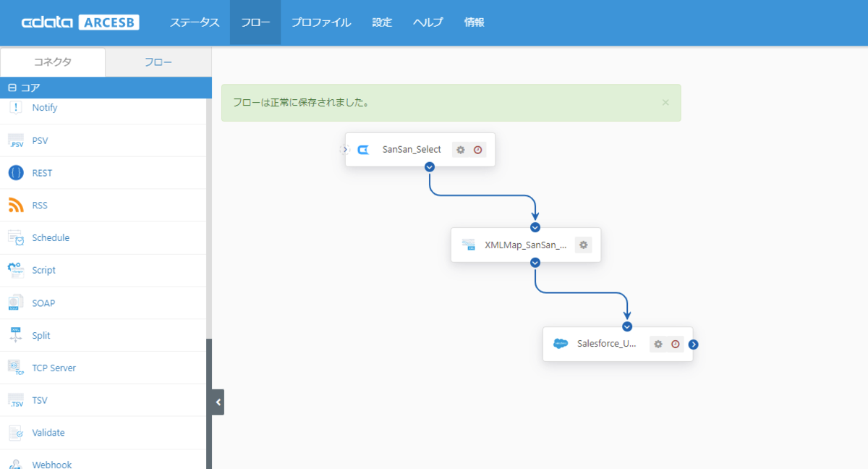Click the SanSan_Select bottom output chevron
The height and width of the screenshot is (469, 868).
click(x=430, y=166)
